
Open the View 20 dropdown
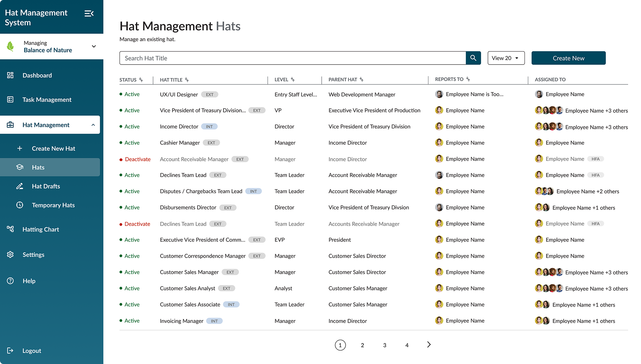[506, 58]
